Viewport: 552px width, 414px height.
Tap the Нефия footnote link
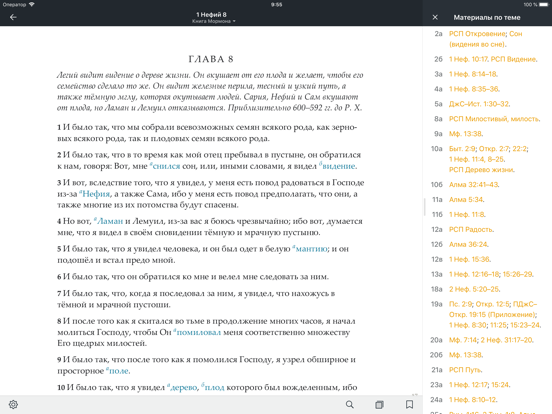pos(95,194)
